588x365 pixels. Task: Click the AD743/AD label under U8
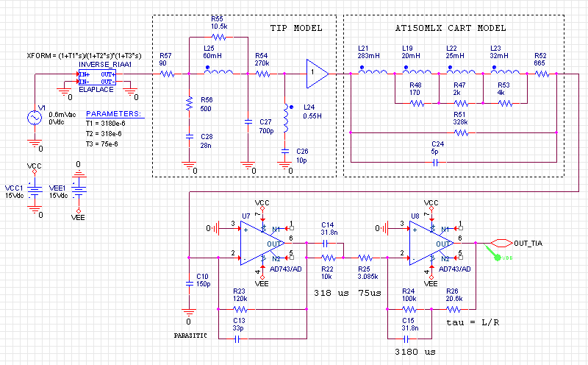point(454,269)
